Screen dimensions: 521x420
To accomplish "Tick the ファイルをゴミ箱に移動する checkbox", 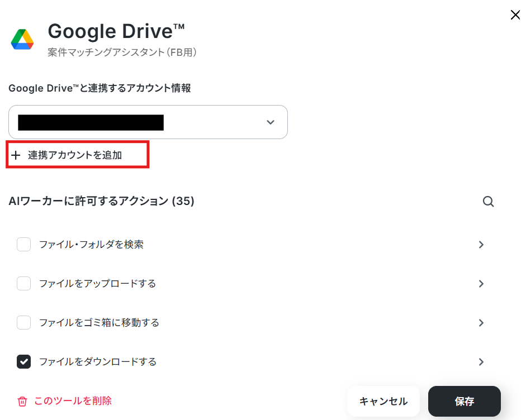I will [23, 322].
